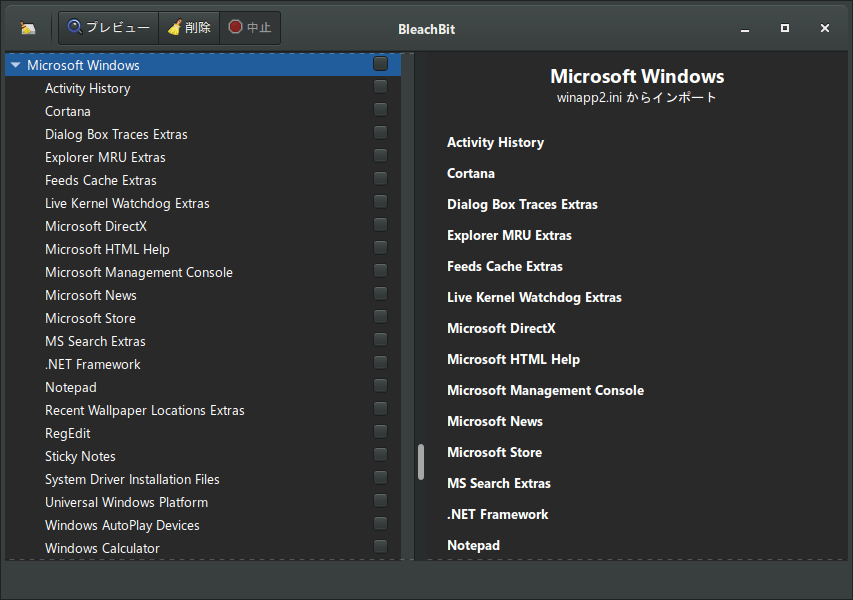Toggle the Windows Calculator checkbox
The width and height of the screenshot is (853, 600).
pos(380,547)
